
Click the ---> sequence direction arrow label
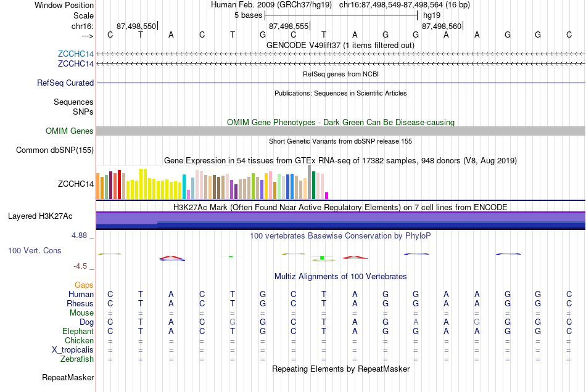(x=88, y=36)
